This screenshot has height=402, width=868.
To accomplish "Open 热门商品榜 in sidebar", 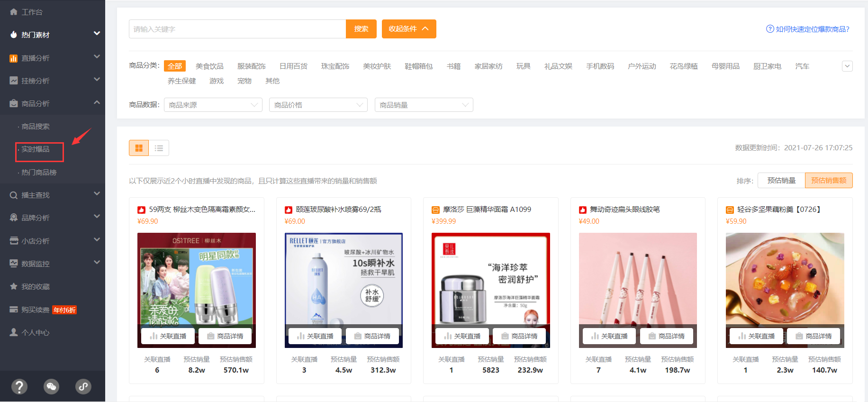I will tap(39, 173).
